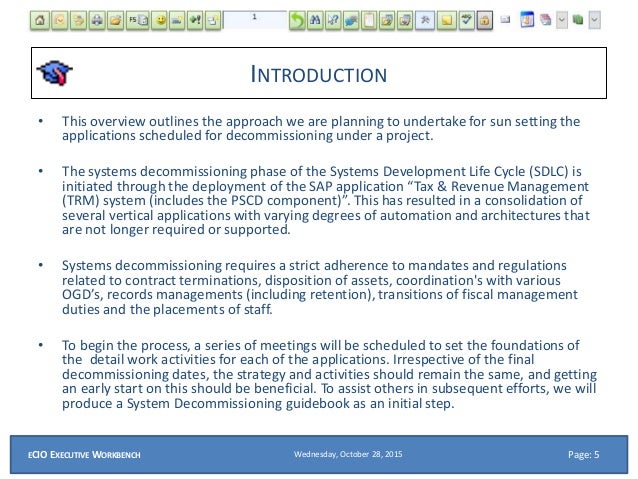Click the green undo arrow icon

[x=297, y=20]
